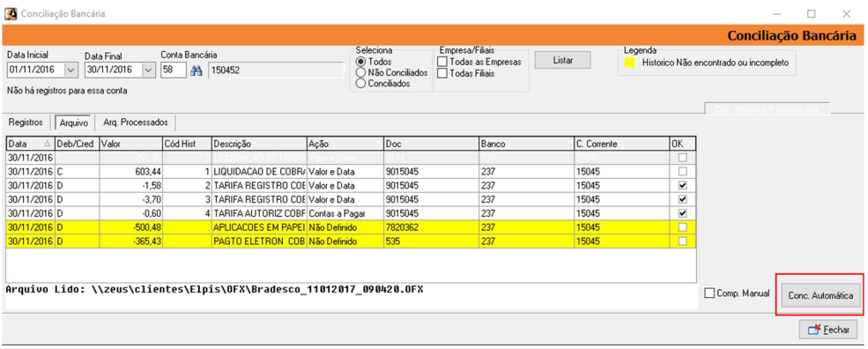
Task: Click the TARIFA AUTORIZ COBF description cell
Action: [259, 212]
